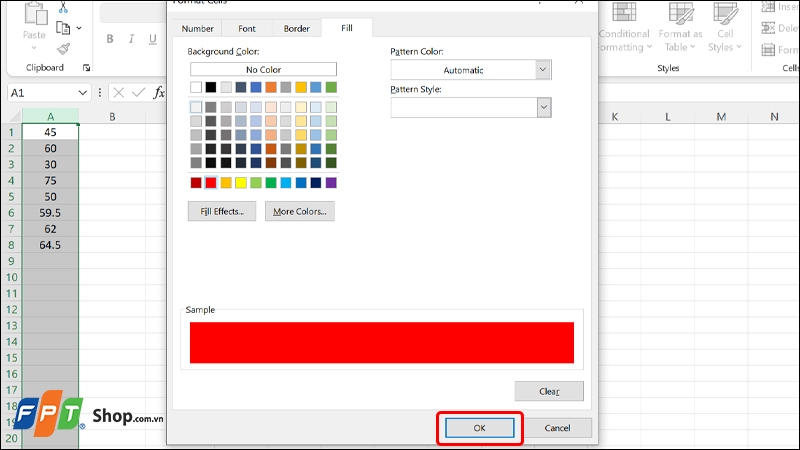Select the Cut scissors icon
This screenshot has height=450, width=800.
[63, 8]
